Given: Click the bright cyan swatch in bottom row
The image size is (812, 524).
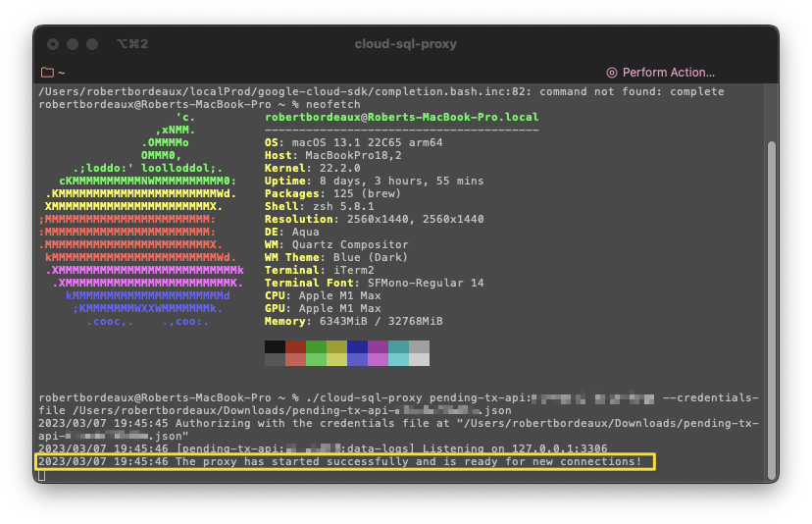Looking at the screenshot, I should (398, 359).
